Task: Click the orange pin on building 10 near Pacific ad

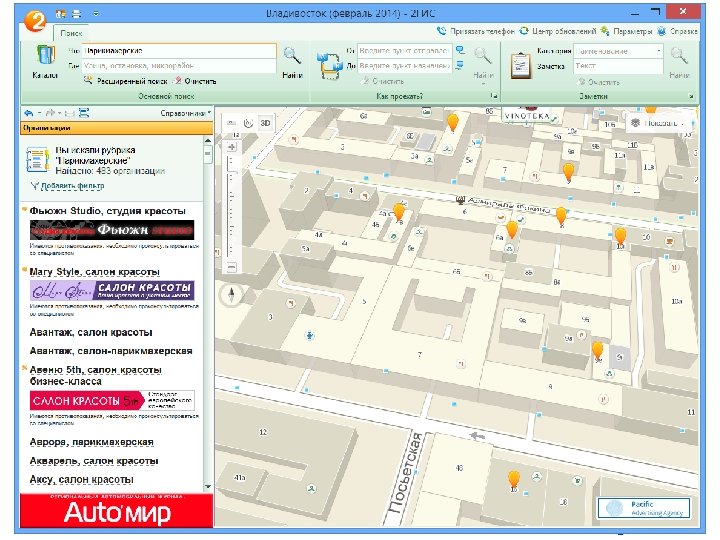Action: pos(514,479)
